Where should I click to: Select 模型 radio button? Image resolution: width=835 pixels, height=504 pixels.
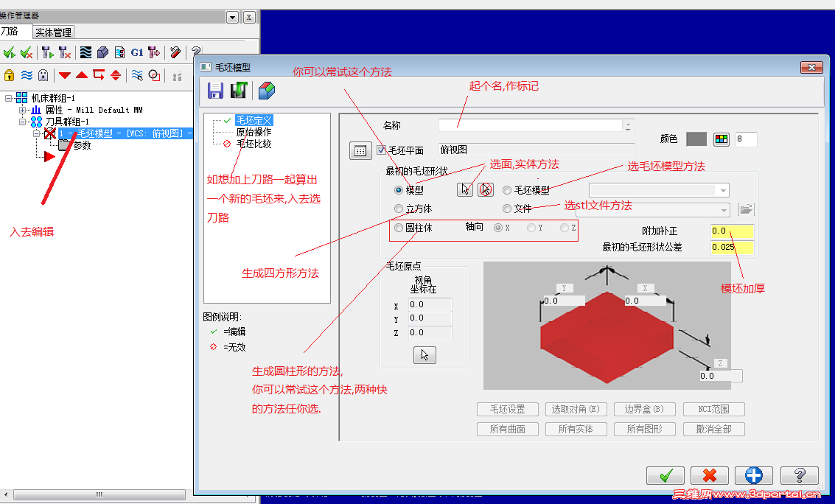398,190
